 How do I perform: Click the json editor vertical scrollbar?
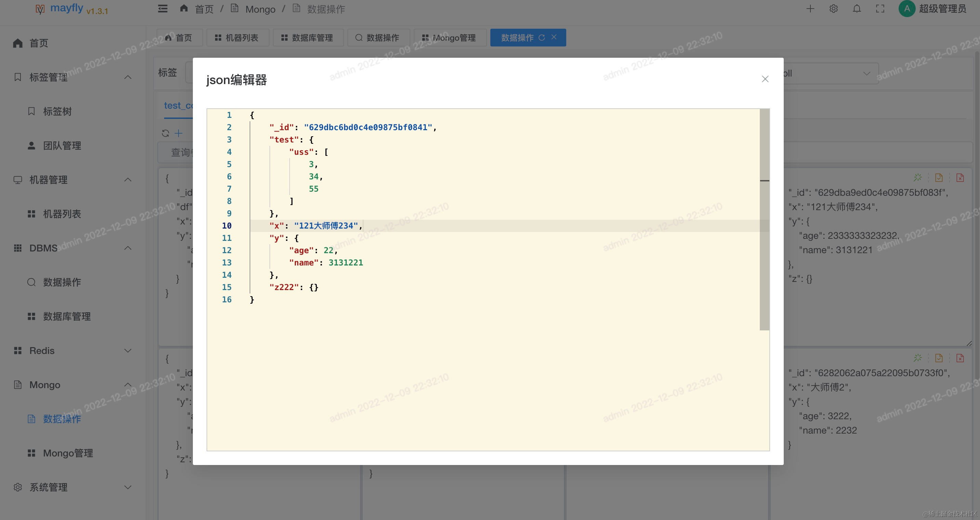tap(765, 220)
